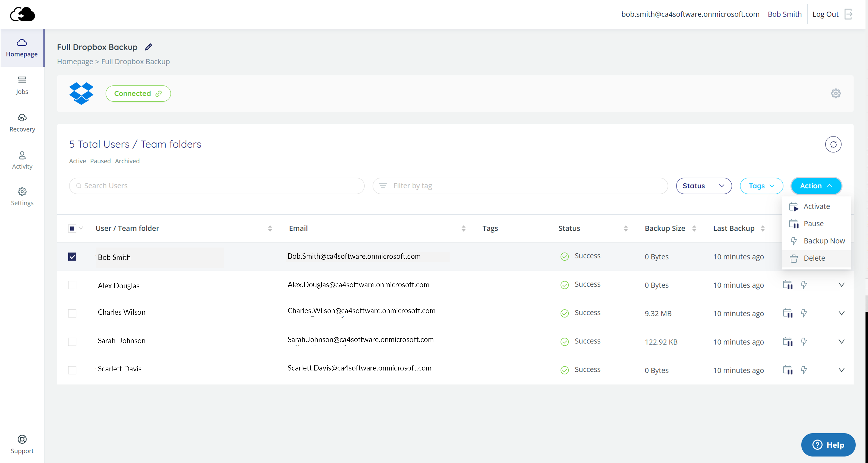
Task: Open Recovery in the sidebar
Action: click(x=22, y=123)
